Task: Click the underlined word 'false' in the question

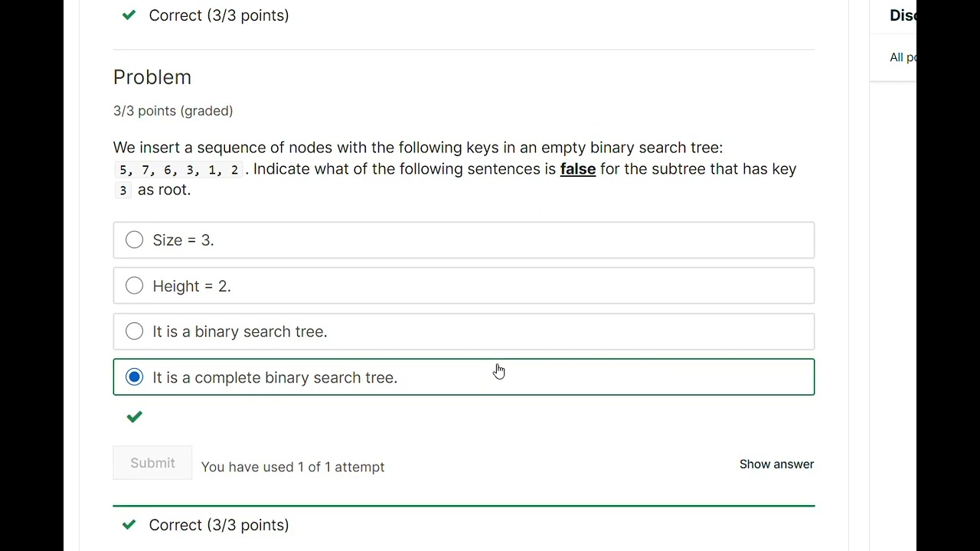Action: tap(578, 169)
